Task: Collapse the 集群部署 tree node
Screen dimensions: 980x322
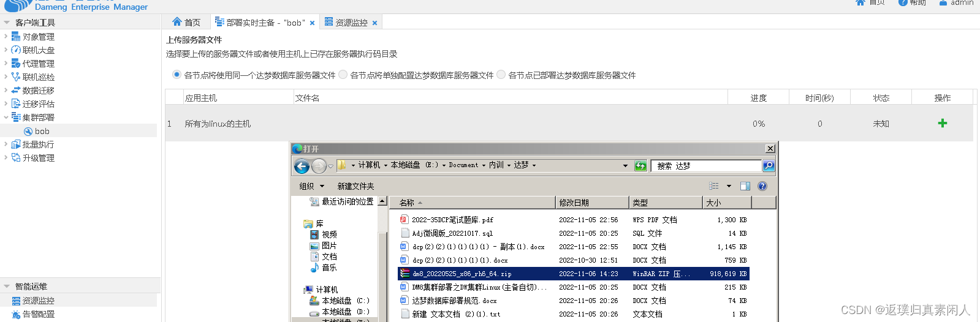Action: tap(6, 117)
